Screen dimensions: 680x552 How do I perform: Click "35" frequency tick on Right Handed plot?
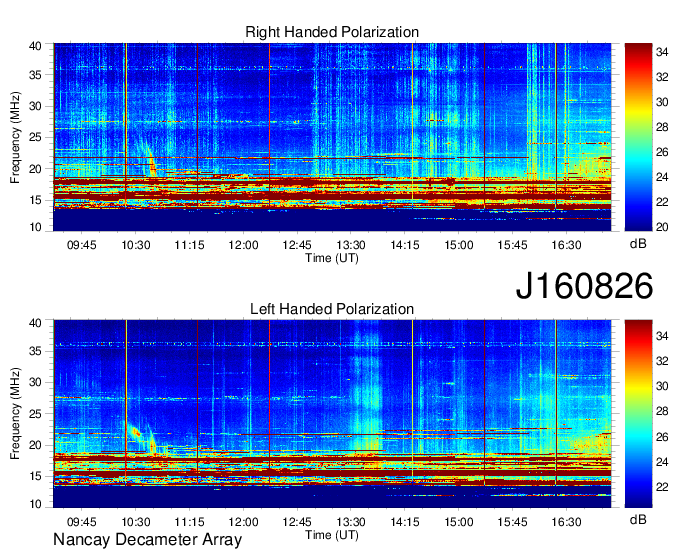(35, 75)
